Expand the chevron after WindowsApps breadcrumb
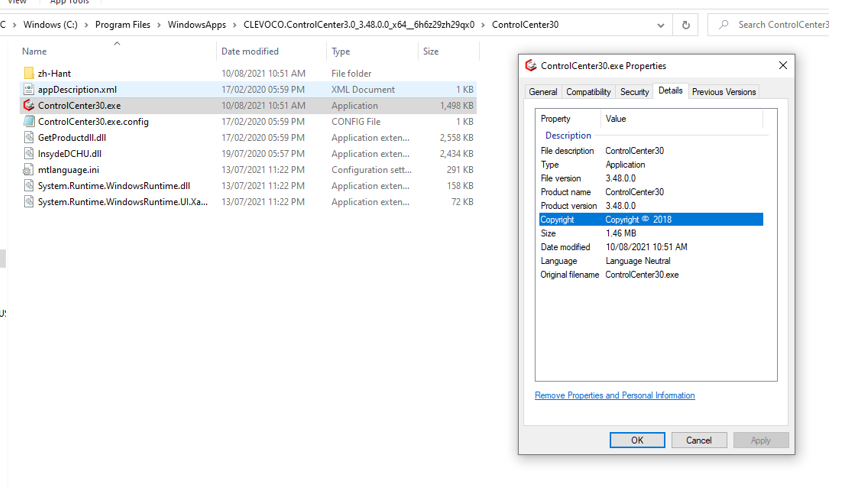The width and height of the screenshot is (855, 488). [234, 25]
